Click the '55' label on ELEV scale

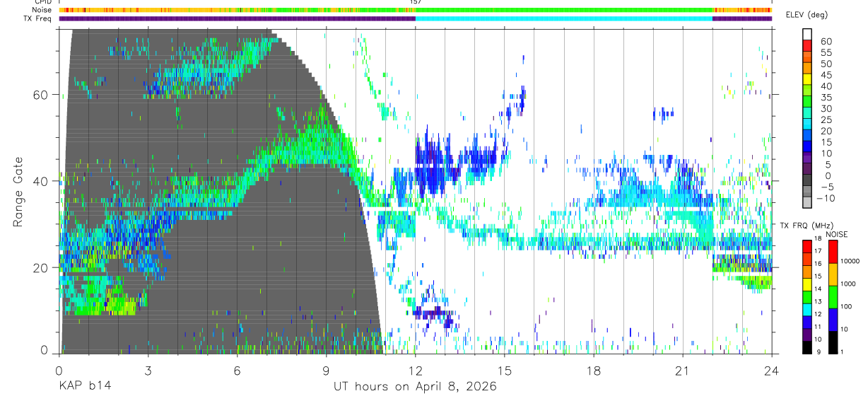click(825, 52)
